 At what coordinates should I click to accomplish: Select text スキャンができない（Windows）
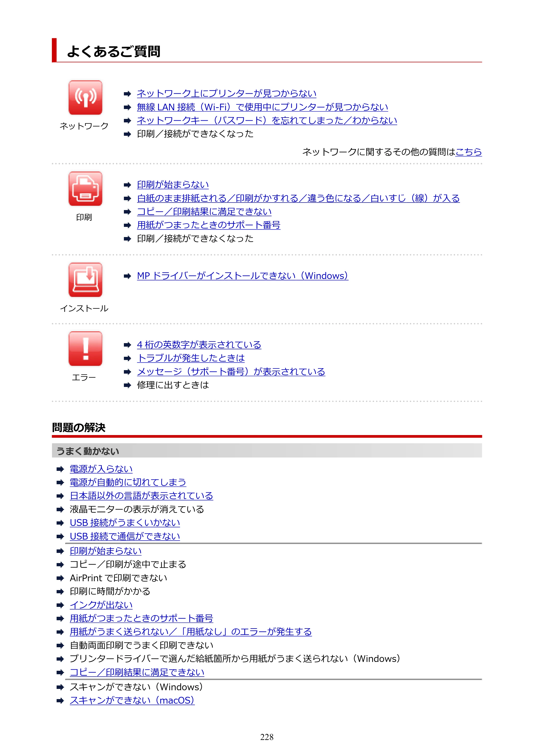136,687
